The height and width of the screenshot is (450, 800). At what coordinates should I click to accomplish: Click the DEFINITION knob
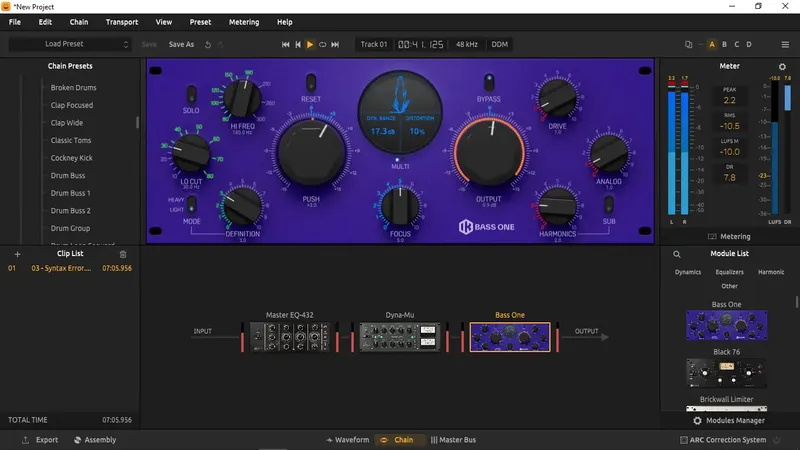(242, 206)
